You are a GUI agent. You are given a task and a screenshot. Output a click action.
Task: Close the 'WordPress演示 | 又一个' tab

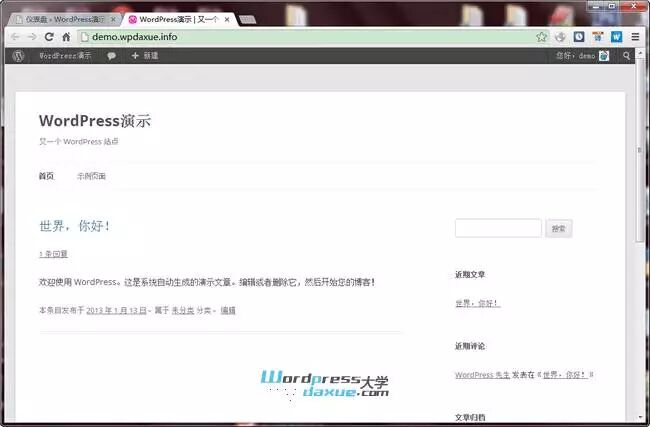click(227, 19)
